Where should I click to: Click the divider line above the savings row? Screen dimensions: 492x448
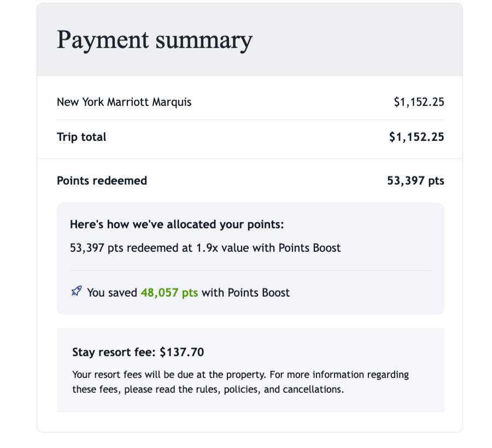pos(250,270)
